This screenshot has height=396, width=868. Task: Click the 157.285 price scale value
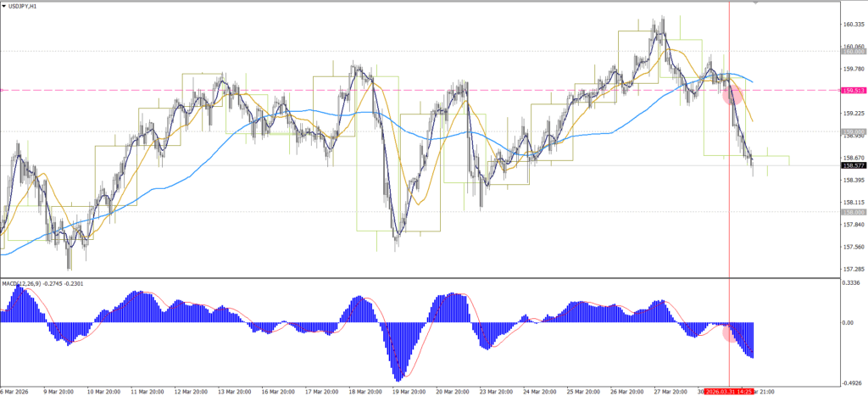[854, 270]
